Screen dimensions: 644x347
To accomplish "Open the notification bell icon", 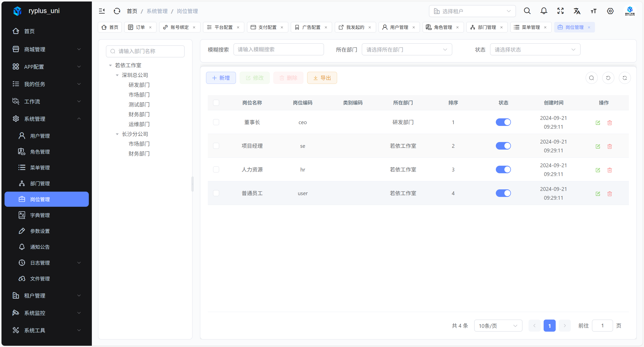I will click(x=544, y=11).
